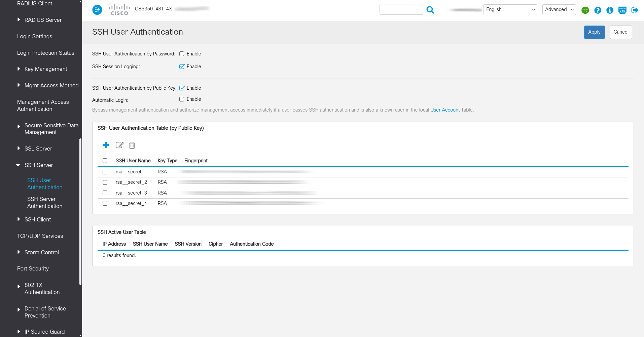Open the User Account link

[445, 110]
